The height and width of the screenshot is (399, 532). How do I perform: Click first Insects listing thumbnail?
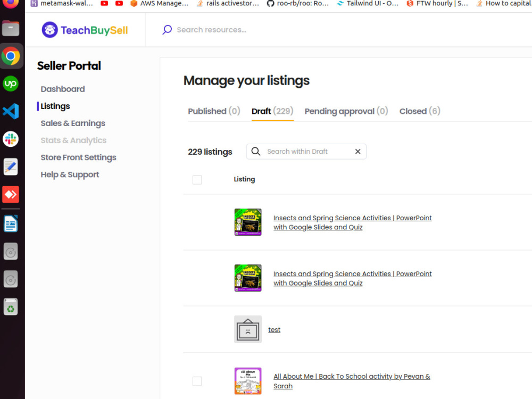click(x=248, y=222)
